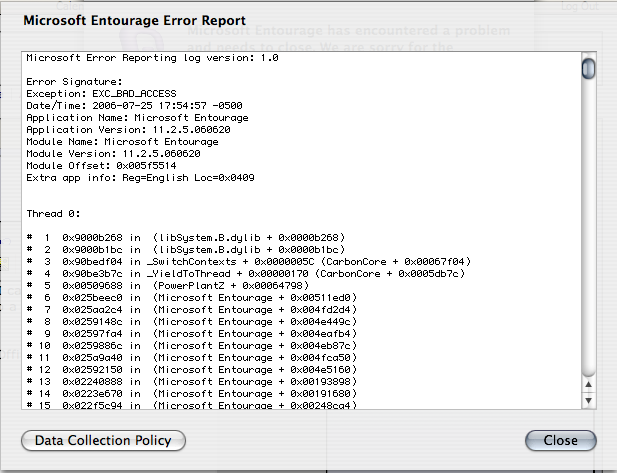
Task: Click the 'Error Signature:' line
Action: point(74,82)
